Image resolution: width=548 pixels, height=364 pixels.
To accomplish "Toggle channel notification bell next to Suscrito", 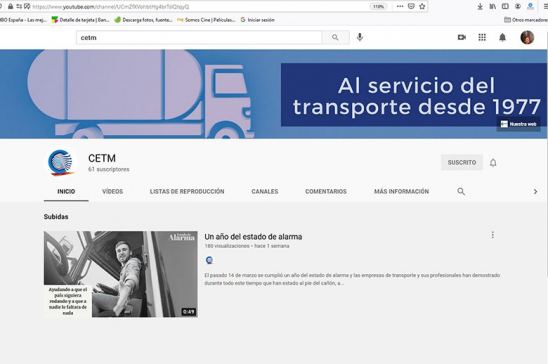I will 493,162.
